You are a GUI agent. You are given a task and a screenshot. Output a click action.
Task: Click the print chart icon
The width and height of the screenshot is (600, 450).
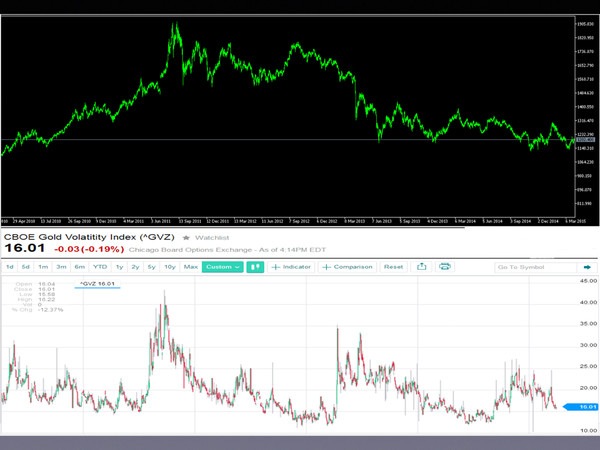[x=445, y=267]
